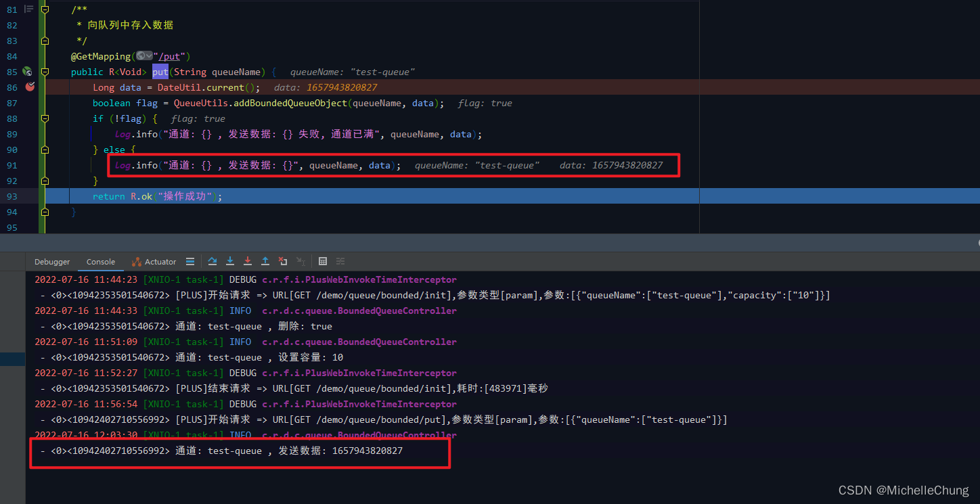Click console line with 耗时:[483971]毫秒
Image resolution: width=980 pixels, height=504 pixels.
pos(295,388)
